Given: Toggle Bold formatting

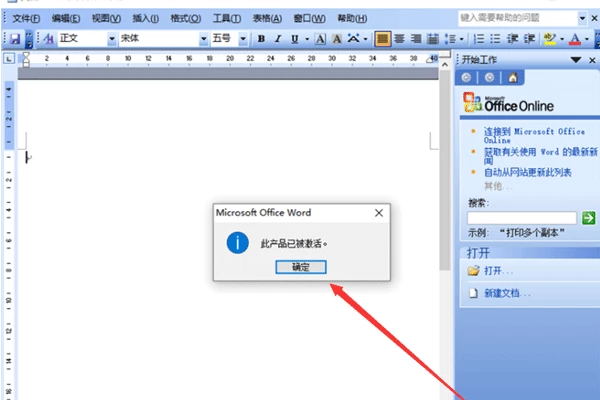Looking at the screenshot, I should [x=261, y=39].
